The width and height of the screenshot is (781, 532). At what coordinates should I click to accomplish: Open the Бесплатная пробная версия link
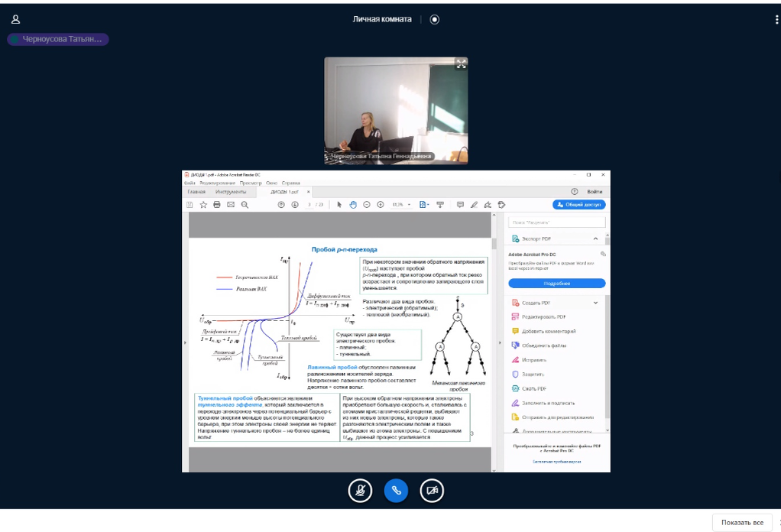(557, 462)
